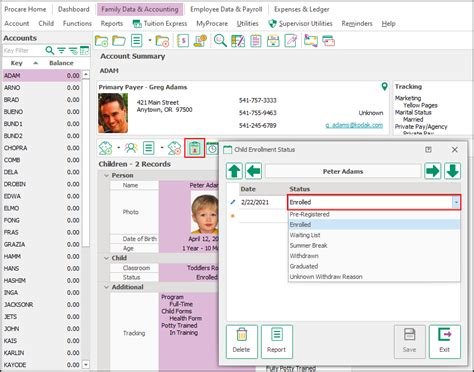Click the add child icon in child toolbar

[105, 148]
